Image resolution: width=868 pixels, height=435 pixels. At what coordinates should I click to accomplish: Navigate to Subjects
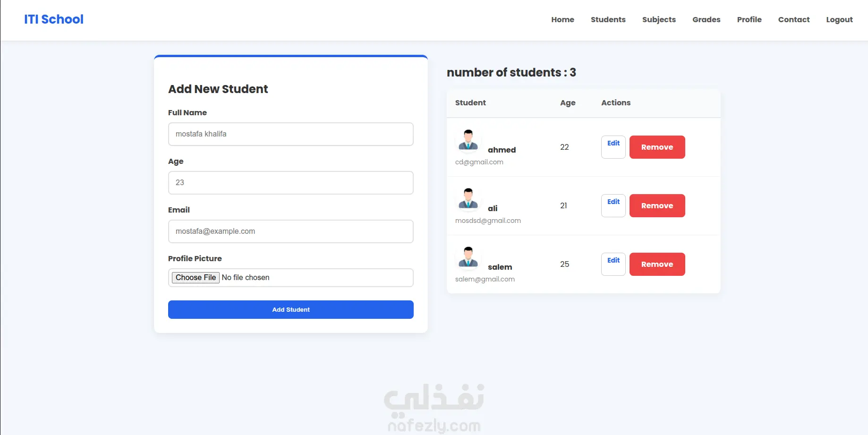[659, 19]
